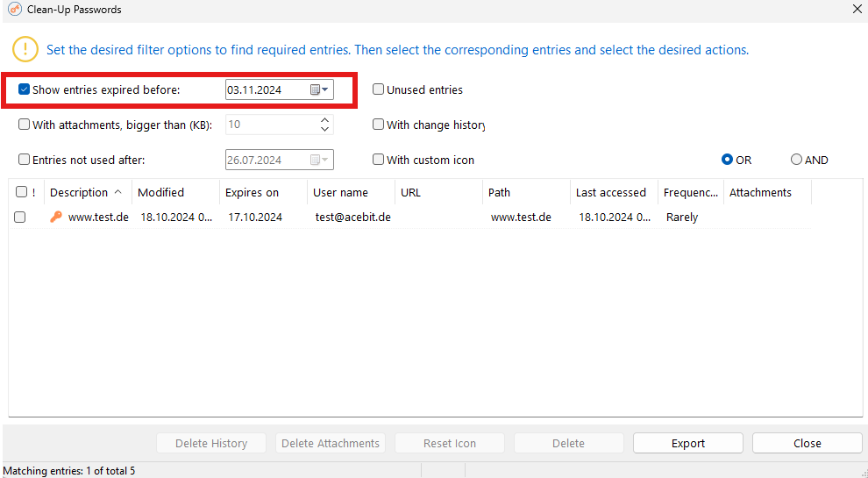Open calendar picker for not used after date
868x478 pixels.
click(x=319, y=161)
